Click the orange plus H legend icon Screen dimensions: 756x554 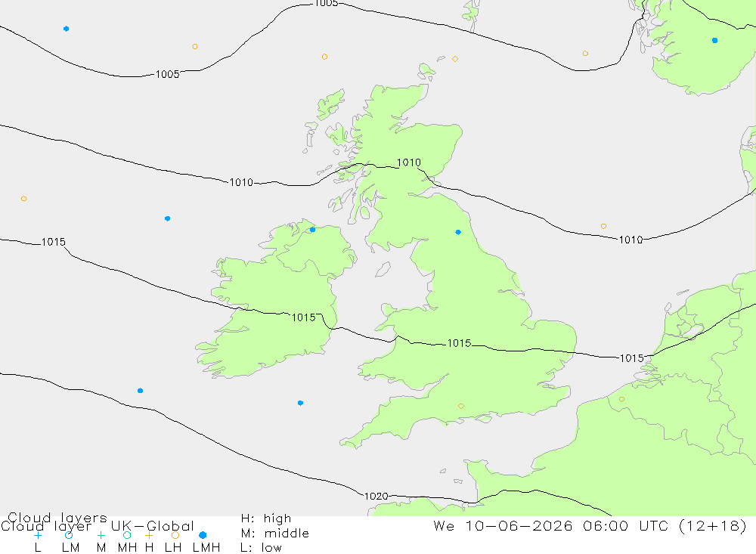coord(149,535)
